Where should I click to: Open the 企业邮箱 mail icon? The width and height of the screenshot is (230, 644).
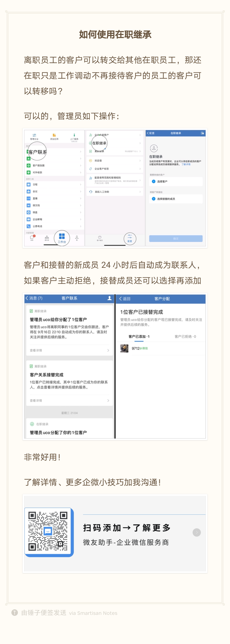pyautogui.click(x=29, y=219)
